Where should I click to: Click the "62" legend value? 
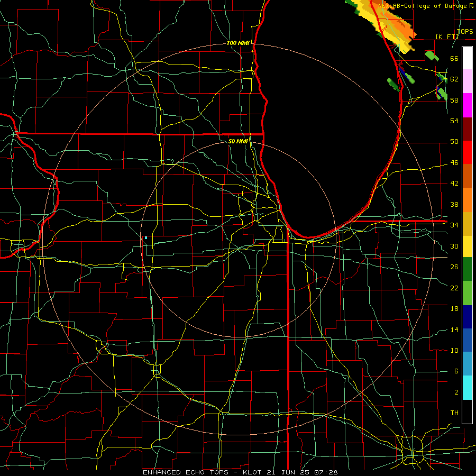pyautogui.click(x=454, y=79)
